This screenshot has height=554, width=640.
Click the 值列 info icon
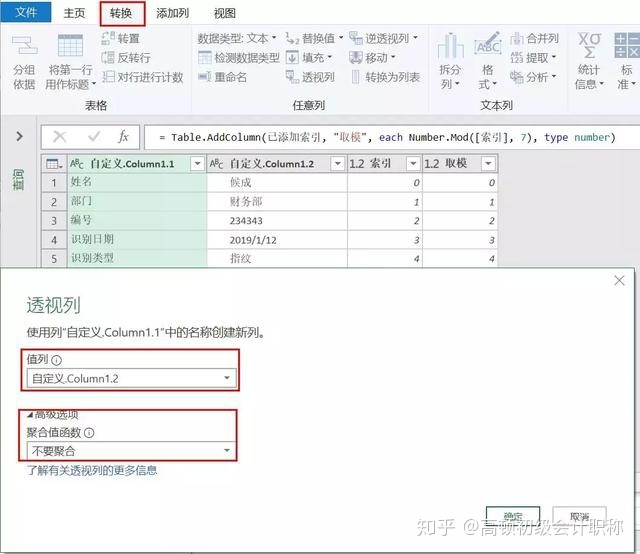coord(57,360)
